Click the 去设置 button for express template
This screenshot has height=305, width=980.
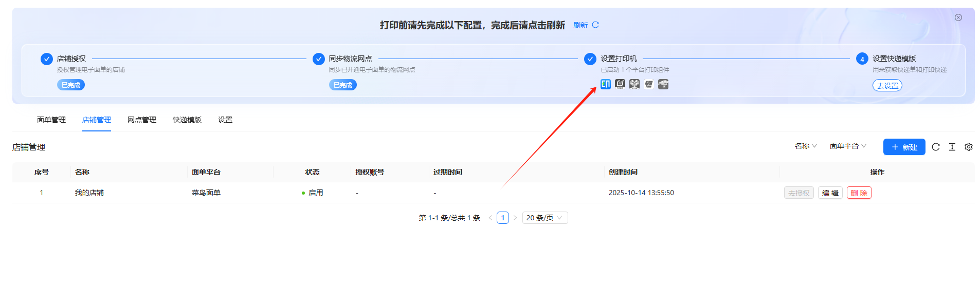pos(887,86)
